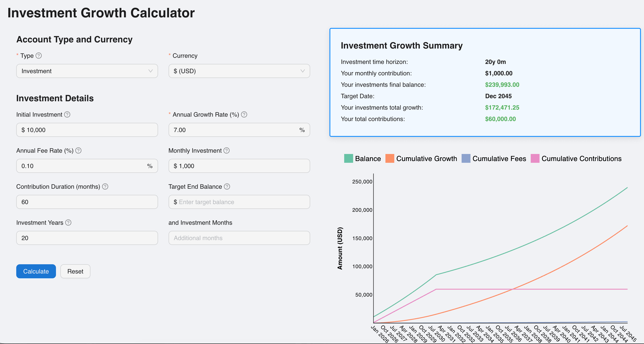644x344 pixels.
Task: Toggle the Balance series in the legend
Action: (348, 158)
